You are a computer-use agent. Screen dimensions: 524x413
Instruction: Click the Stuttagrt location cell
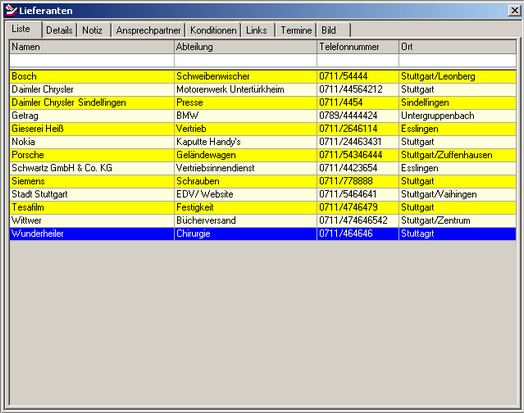pos(457,234)
